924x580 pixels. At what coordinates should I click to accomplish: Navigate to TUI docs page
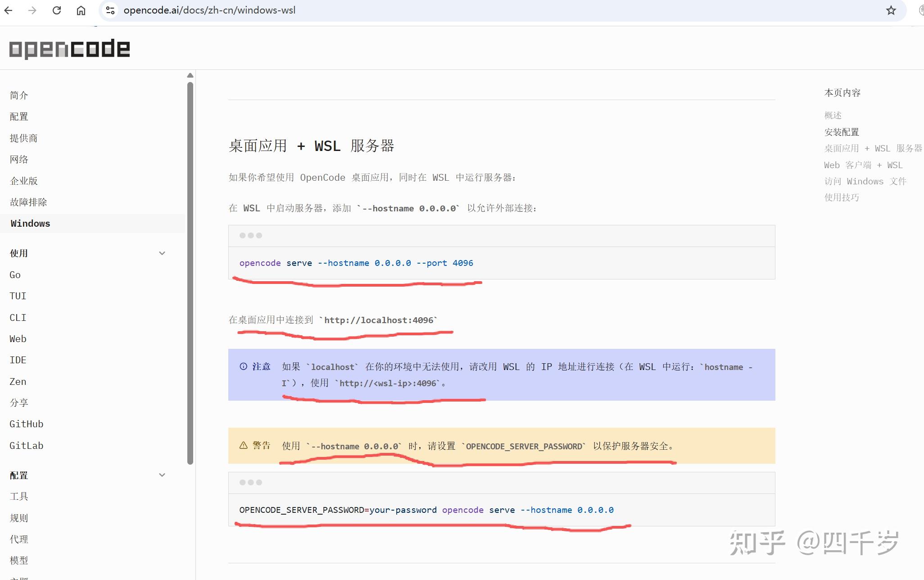click(18, 296)
